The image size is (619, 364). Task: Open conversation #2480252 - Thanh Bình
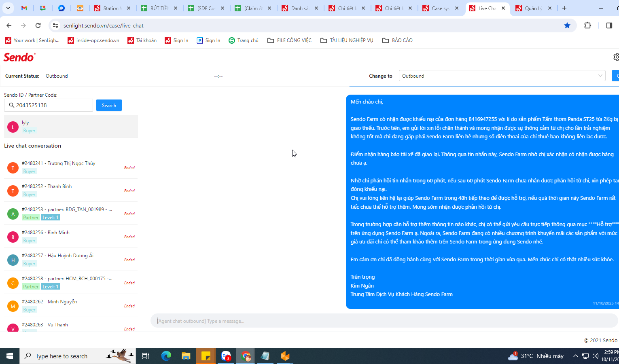[x=71, y=190]
